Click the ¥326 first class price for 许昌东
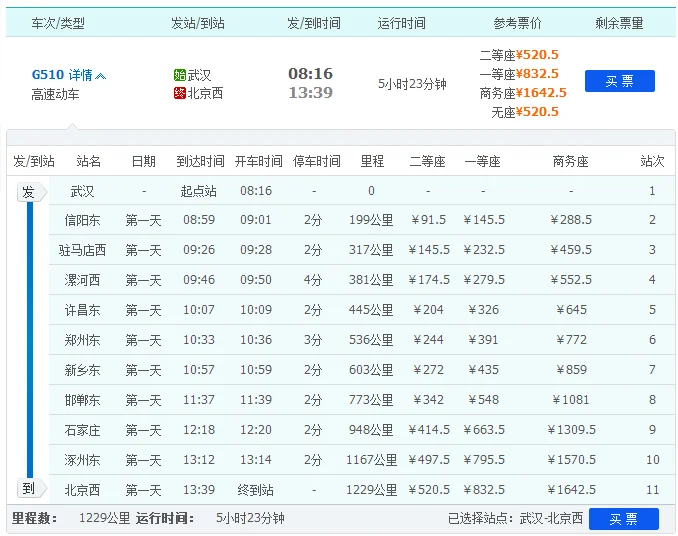 pyautogui.click(x=484, y=310)
